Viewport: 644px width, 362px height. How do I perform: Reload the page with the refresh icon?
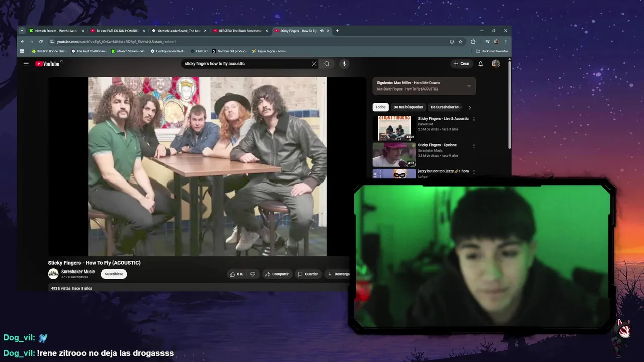point(41,42)
